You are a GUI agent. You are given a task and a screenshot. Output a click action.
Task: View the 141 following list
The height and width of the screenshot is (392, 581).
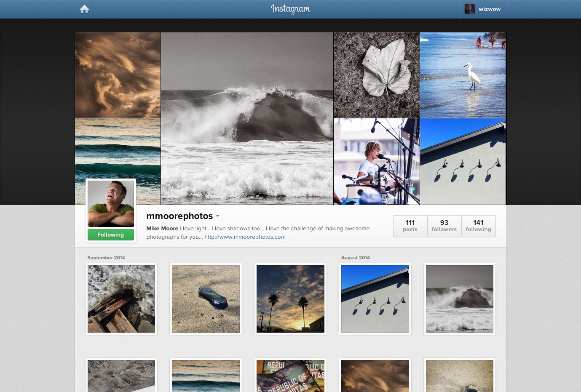(x=478, y=226)
